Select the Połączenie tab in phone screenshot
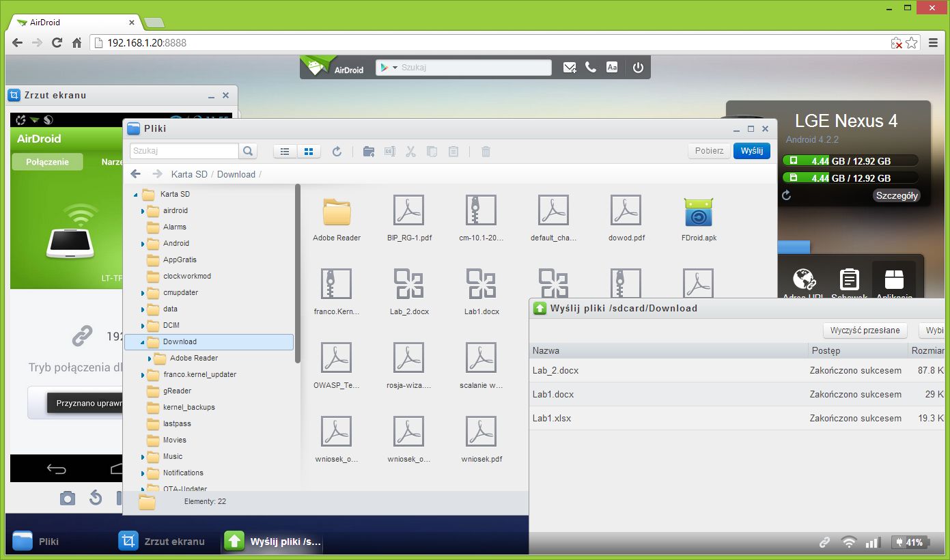The width and height of the screenshot is (950, 560). point(47,162)
